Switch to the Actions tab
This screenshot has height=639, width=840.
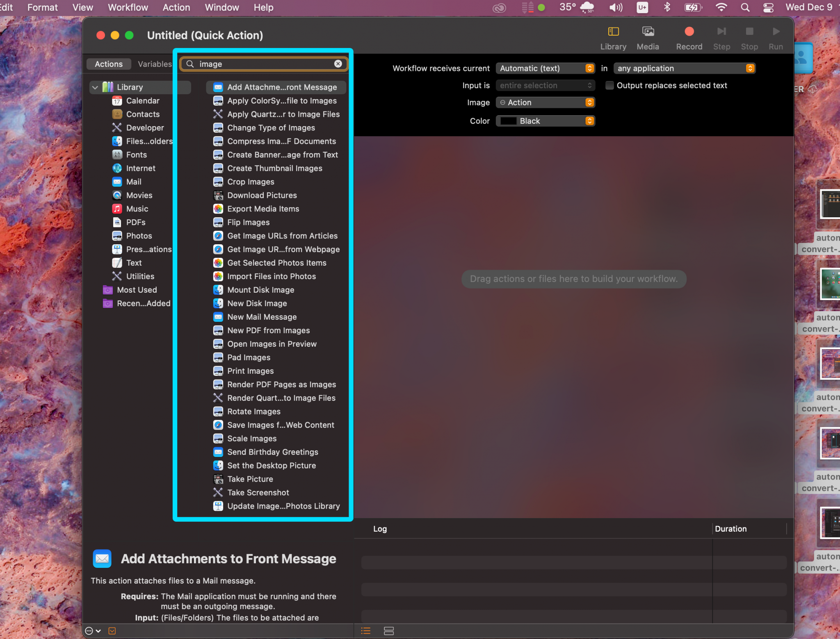(x=109, y=64)
